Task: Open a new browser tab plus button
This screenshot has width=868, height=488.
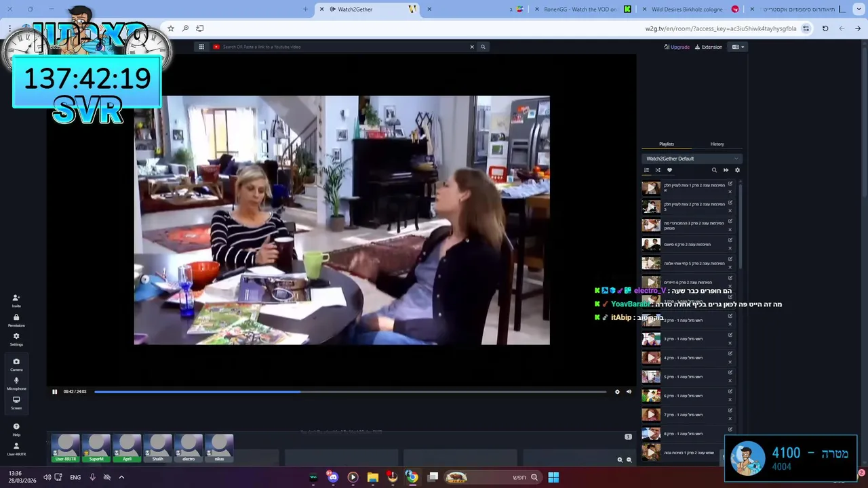Action: 305,9
